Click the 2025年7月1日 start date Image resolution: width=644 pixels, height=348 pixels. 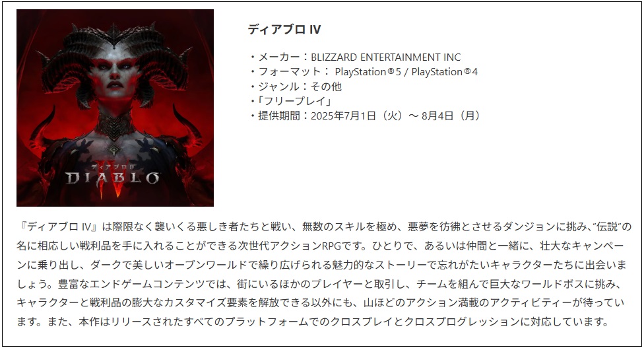point(343,116)
